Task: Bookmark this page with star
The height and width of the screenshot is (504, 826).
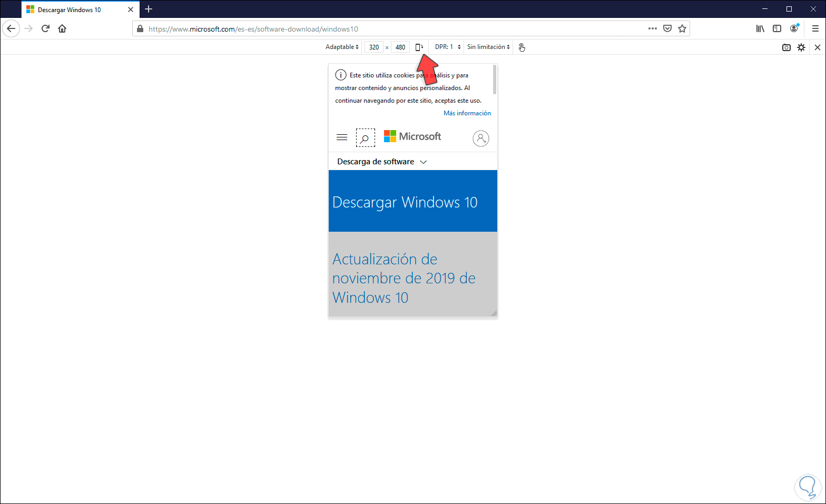Action: (x=682, y=28)
